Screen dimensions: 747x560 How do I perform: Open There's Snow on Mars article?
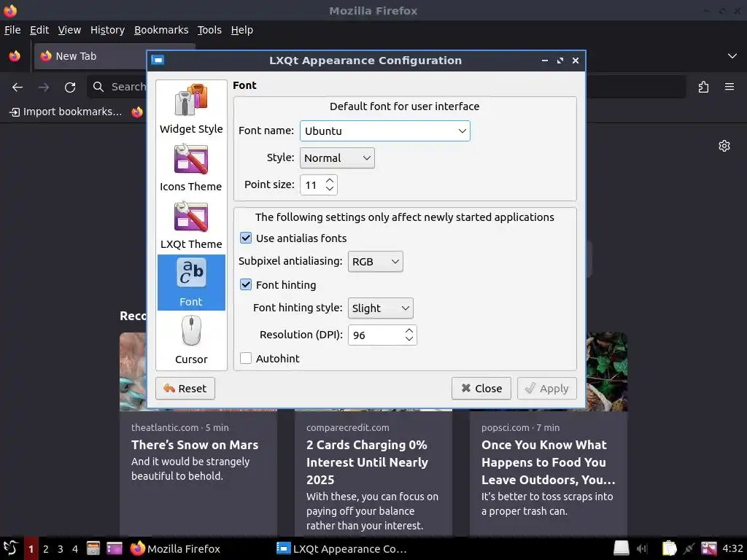tap(195, 445)
